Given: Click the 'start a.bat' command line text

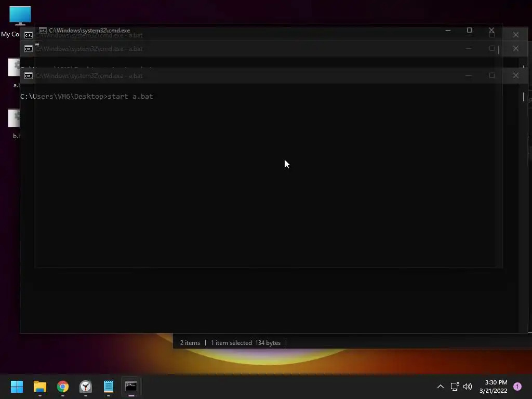Looking at the screenshot, I should [130, 96].
